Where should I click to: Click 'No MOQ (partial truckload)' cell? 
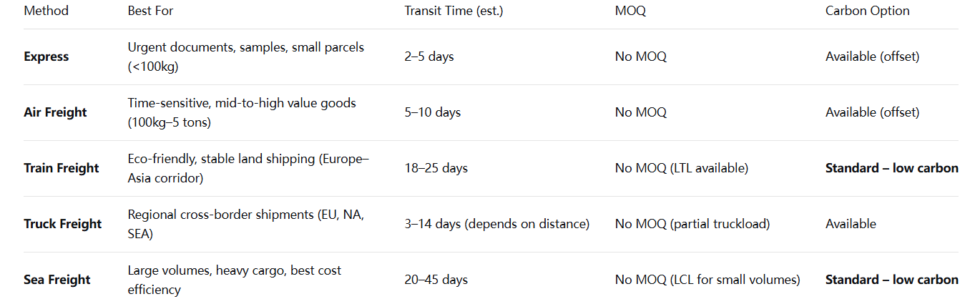[692, 224]
